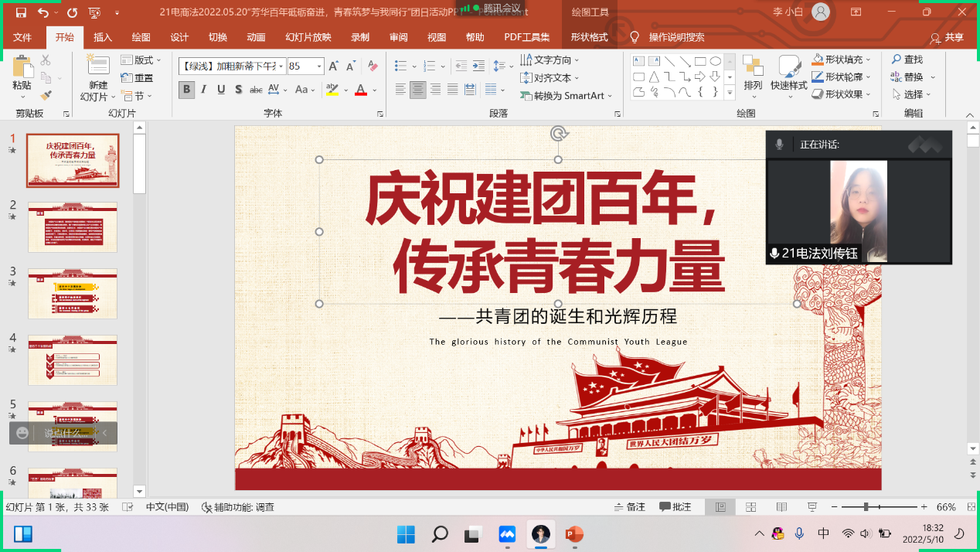The height and width of the screenshot is (552, 980).
Task: Click the Clear All Formatting eraser icon
Action: 373,66
